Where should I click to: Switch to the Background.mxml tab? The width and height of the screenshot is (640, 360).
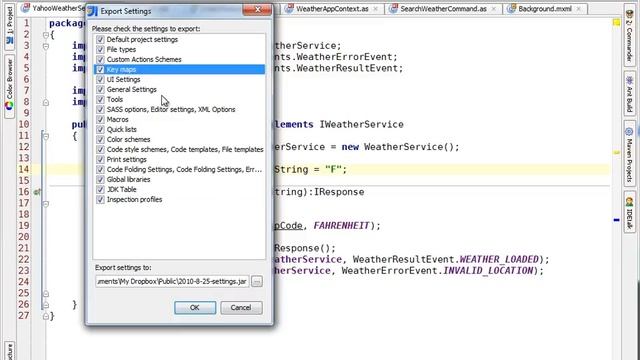[544, 9]
